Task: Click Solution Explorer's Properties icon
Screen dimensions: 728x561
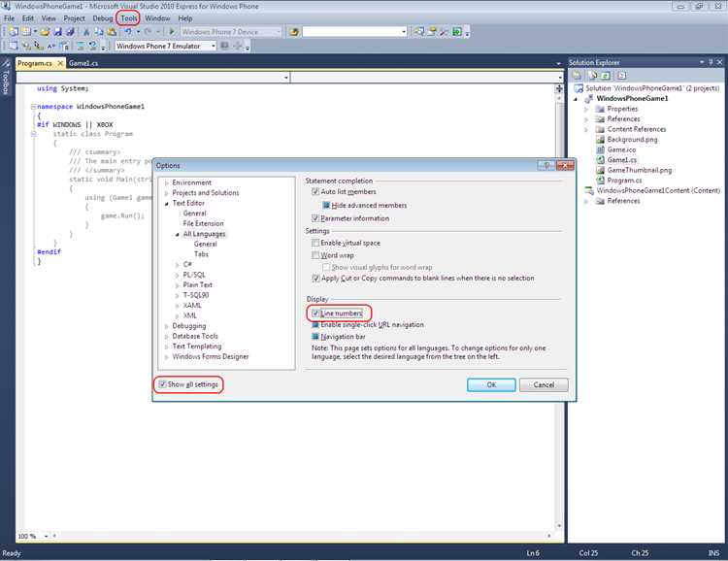Action: point(577,76)
